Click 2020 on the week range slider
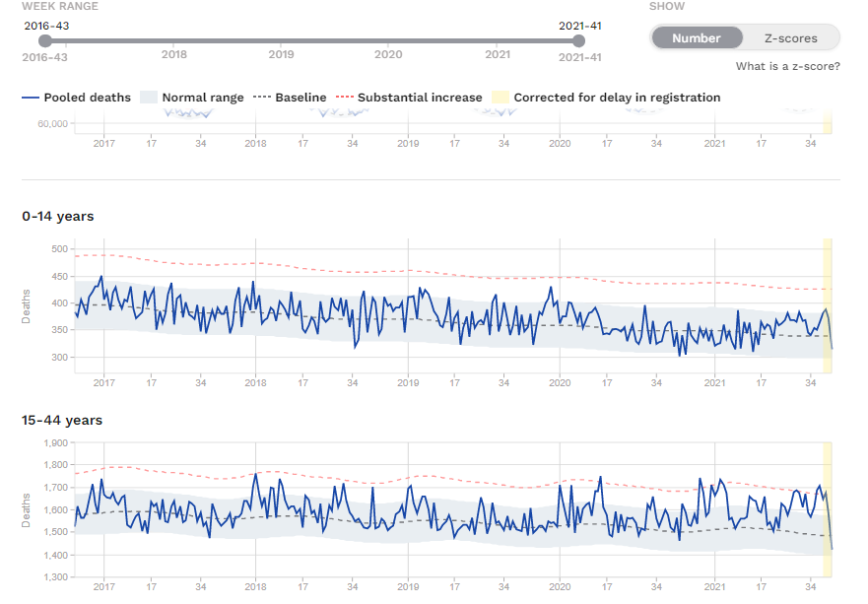Viewport: 868px width, 604px height. (388, 54)
